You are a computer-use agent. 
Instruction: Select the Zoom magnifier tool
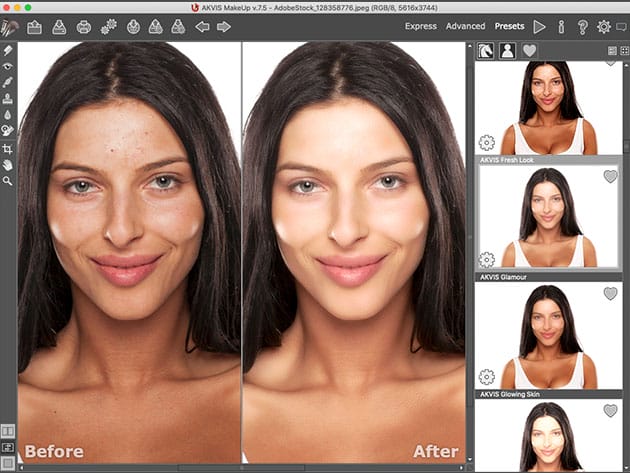pyautogui.click(x=8, y=181)
